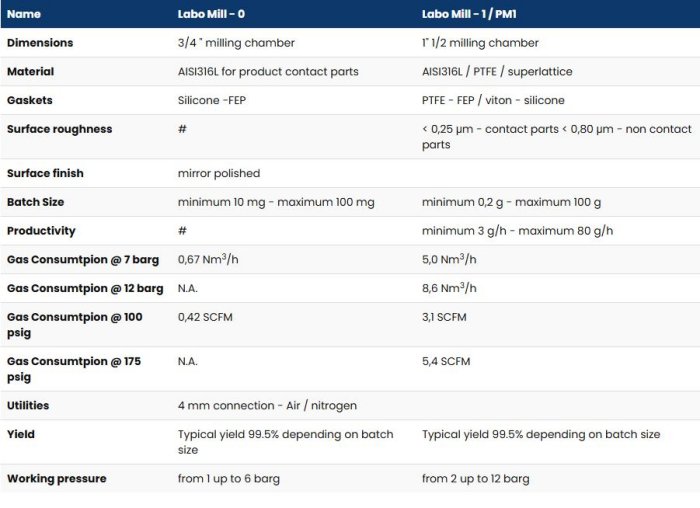
Task: Click the Name column header
Action: pyautogui.click(x=24, y=14)
